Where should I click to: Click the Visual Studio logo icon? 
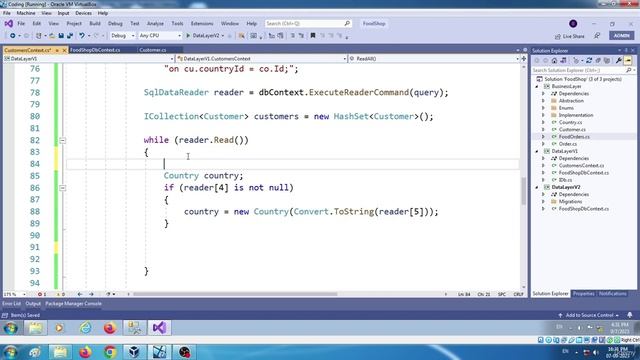pos(8,24)
